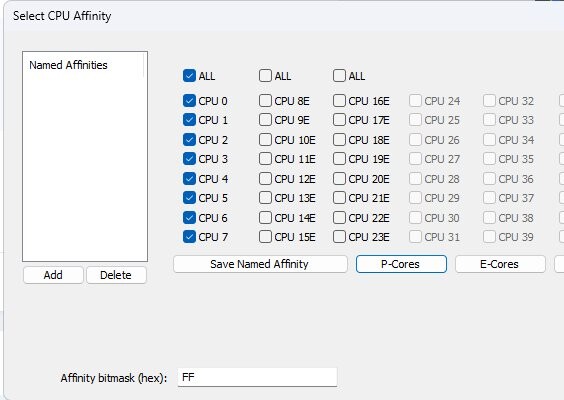Click the Add button under Named Affinities
Viewport: 564px width, 400px height.
53,275
